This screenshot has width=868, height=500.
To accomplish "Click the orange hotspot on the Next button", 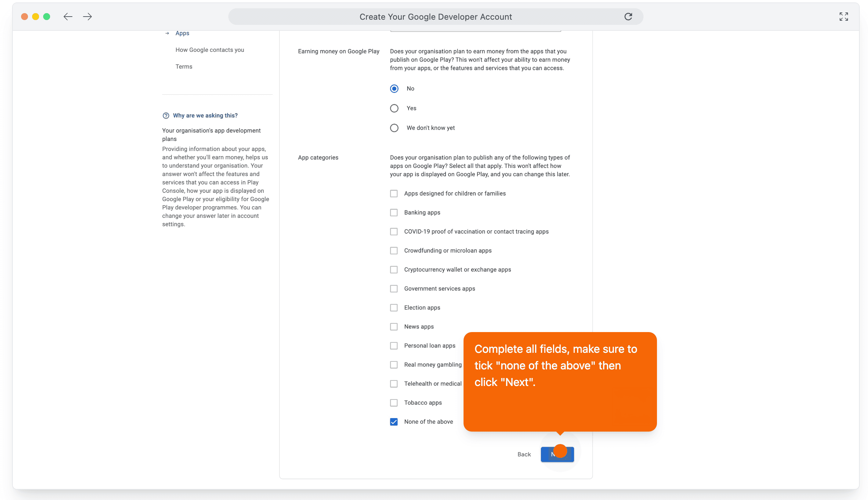I will tap(560, 451).
